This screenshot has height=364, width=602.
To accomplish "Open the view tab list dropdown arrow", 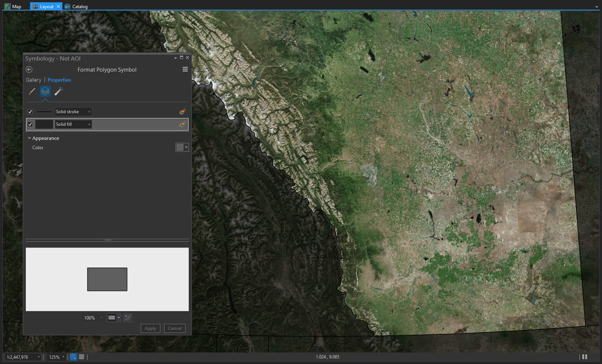I will [x=596, y=6].
